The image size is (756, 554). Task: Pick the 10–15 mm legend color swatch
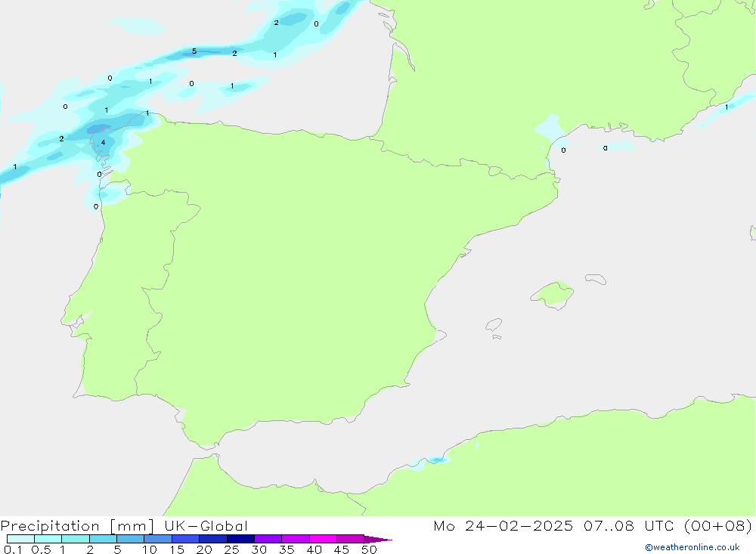point(158,539)
